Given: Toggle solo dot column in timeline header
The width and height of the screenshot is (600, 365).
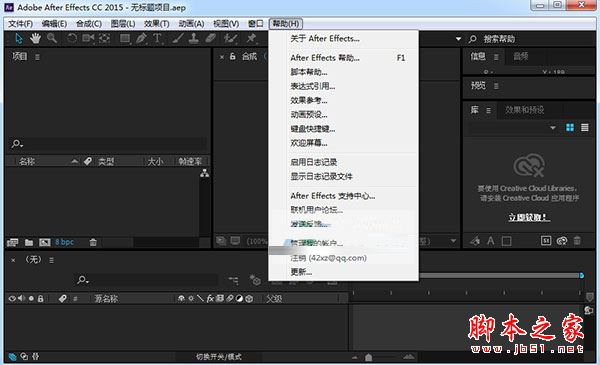Looking at the screenshot, I should (x=31, y=298).
